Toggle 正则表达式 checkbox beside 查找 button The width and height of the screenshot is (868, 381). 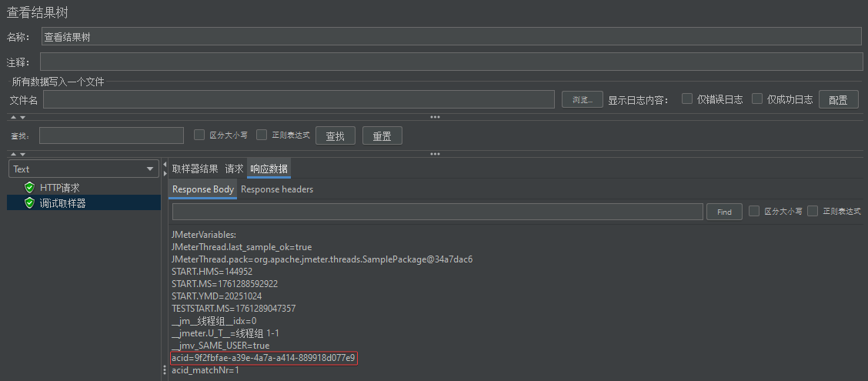[262, 135]
